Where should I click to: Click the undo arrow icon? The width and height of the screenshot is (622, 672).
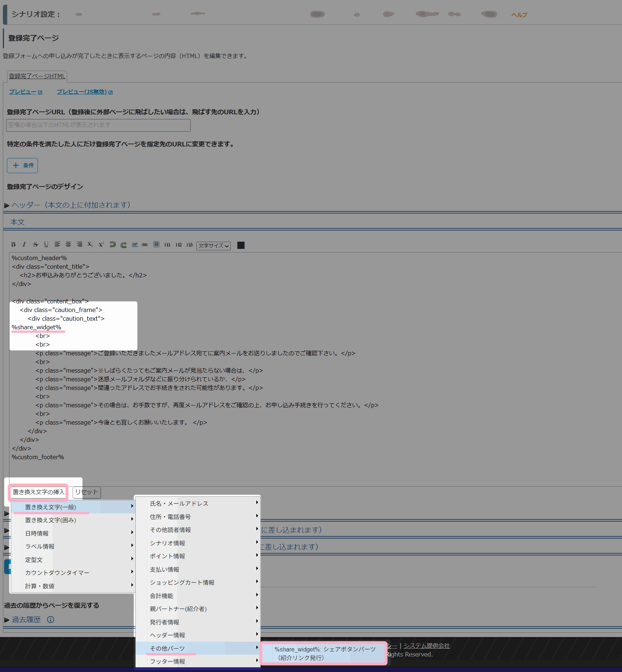click(x=113, y=245)
